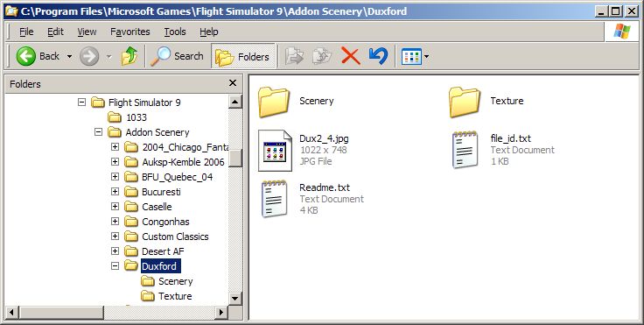This screenshot has width=644, height=325.
Task: Click the red Delete X icon
Action: point(350,56)
